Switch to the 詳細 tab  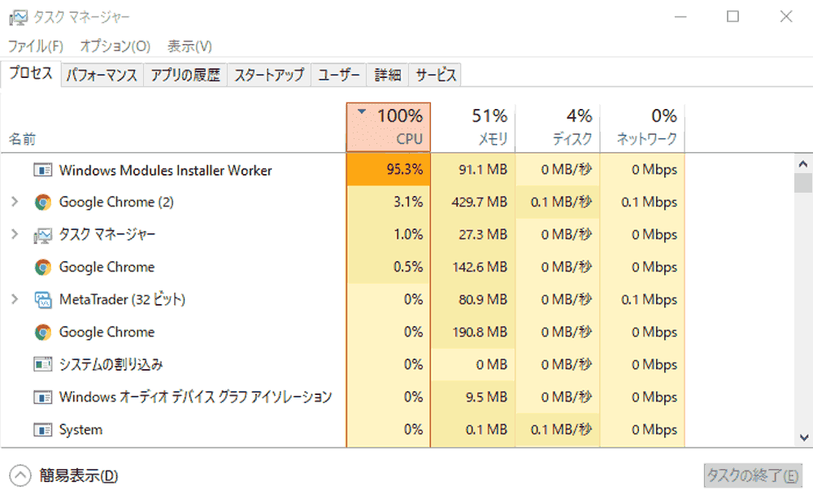(387, 75)
